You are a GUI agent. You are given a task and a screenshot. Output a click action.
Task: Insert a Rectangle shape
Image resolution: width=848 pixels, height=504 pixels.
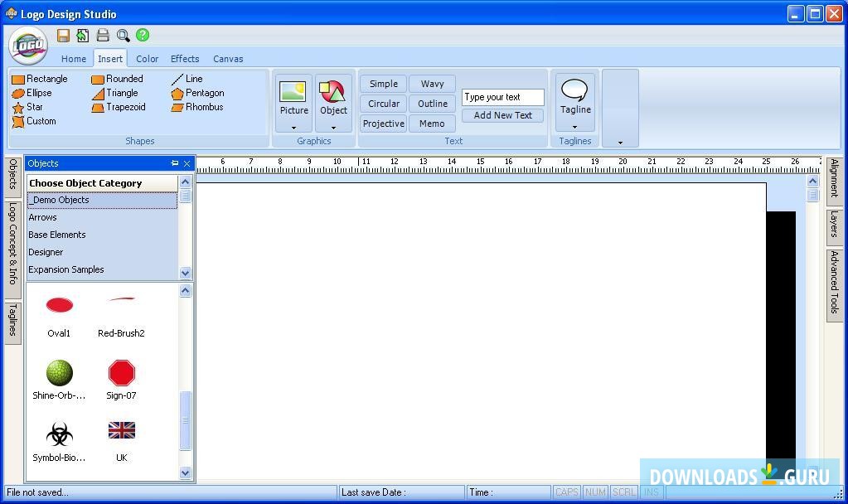point(40,79)
